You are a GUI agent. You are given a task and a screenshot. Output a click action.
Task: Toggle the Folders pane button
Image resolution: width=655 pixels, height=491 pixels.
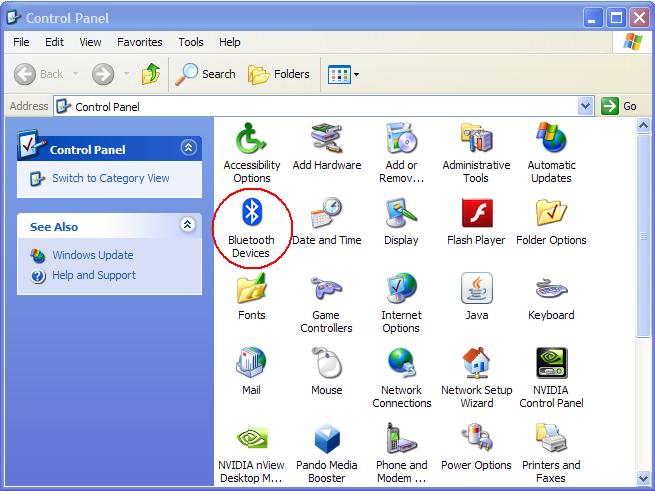coord(279,74)
